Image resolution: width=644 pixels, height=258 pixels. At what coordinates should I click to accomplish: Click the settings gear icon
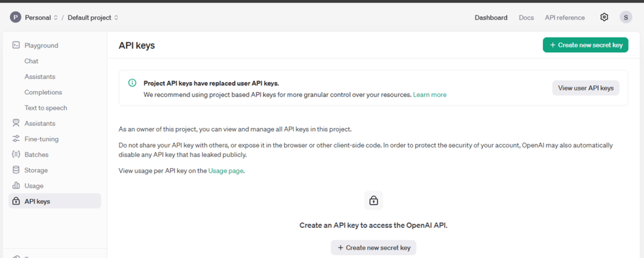tap(604, 18)
